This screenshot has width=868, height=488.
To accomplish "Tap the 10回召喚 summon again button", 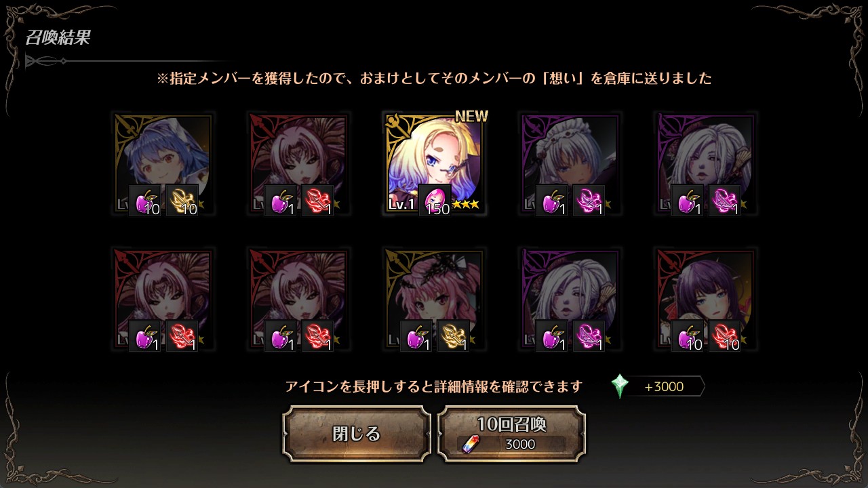I will point(511,434).
